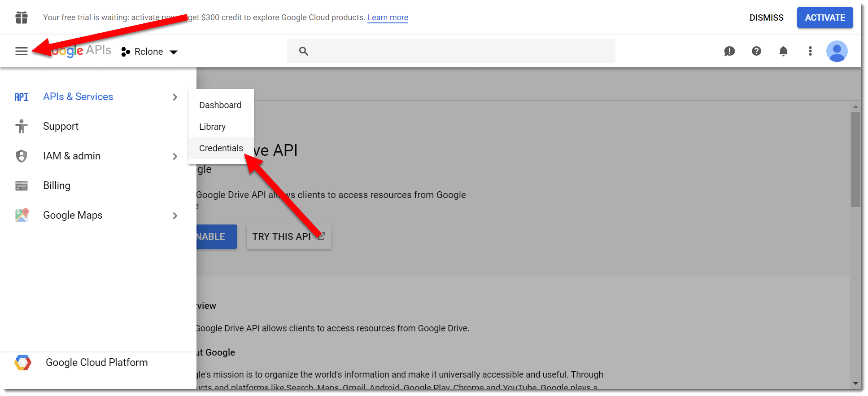
Task: Click the gift box free trial icon
Action: 22,18
